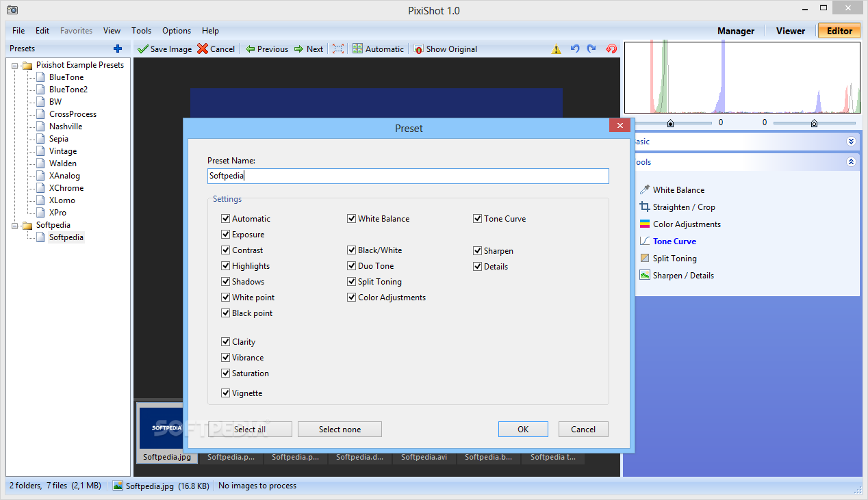Switch to the Editor tab
The height and width of the screenshot is (500, 868).
[839, 31]
